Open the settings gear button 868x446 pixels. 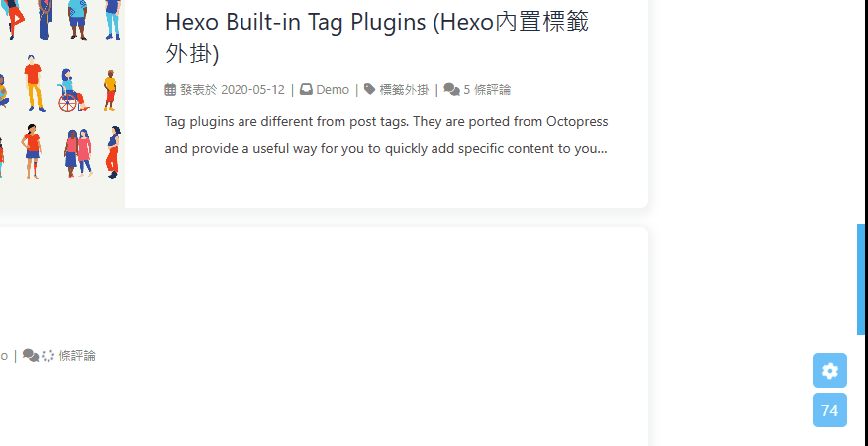(829, 371)
